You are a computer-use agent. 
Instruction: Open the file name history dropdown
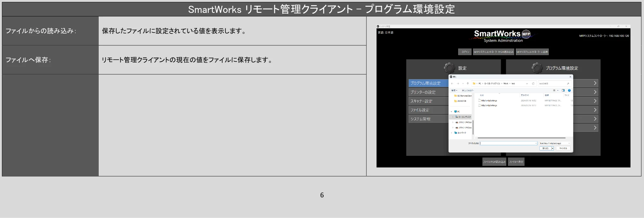point(536,143)
